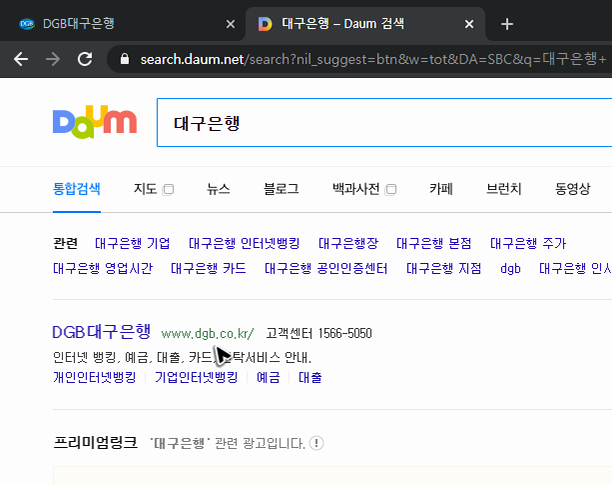The height and width of the screenshot is (485, 612).
Task: Select the 통합검색 tab
Action: click(76, 189)
